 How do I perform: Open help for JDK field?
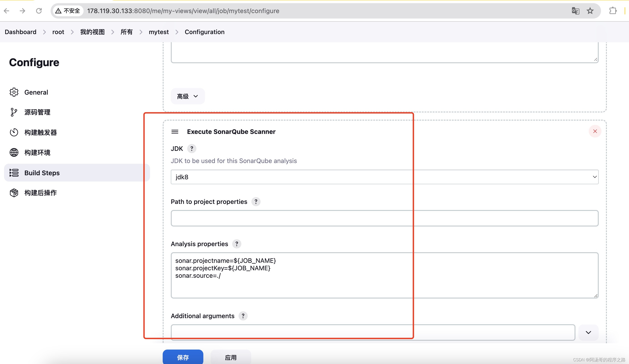pos(192,148)
